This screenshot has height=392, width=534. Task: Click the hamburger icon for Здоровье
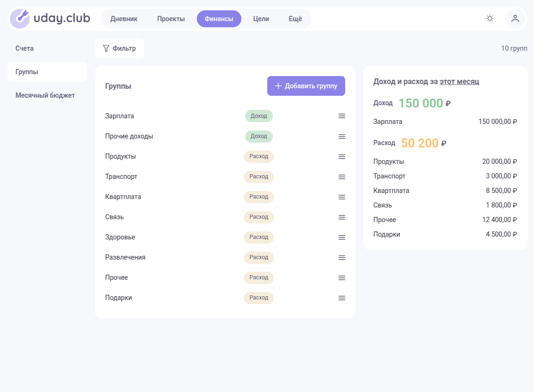point(342,237)
